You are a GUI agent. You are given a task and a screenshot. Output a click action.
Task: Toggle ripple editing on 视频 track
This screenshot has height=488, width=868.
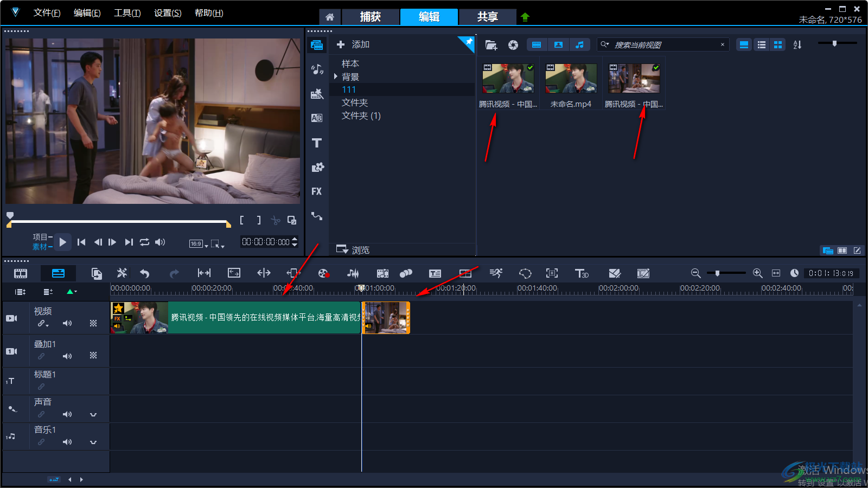pyautogui.click(x=42, y=324)
